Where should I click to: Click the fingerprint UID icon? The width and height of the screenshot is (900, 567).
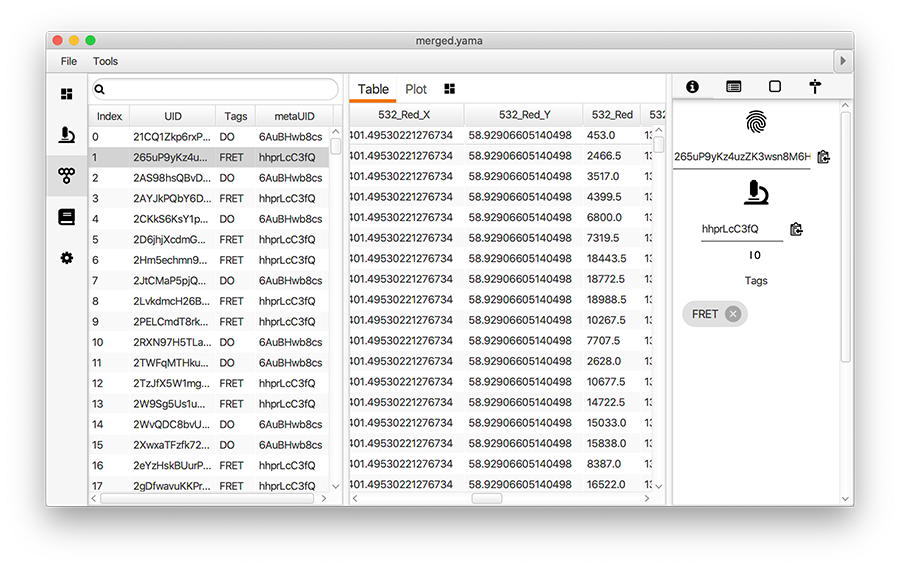tap(756, 122)
